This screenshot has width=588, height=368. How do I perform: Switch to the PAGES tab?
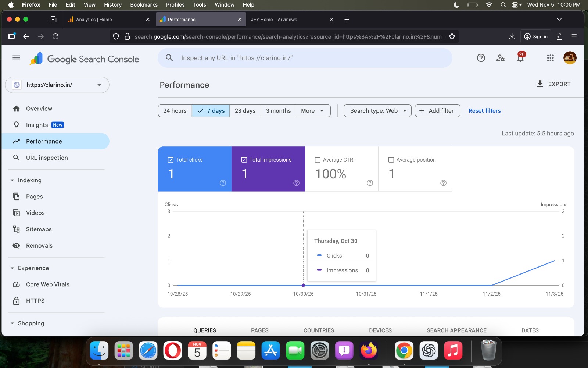pyautogui.click(x=259, y=330)
